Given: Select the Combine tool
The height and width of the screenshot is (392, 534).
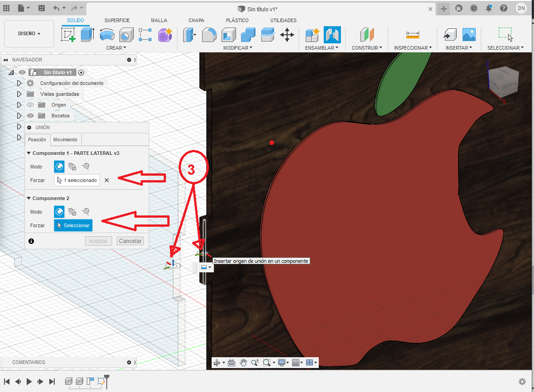Looking at the screenshot, I should 248,35.
